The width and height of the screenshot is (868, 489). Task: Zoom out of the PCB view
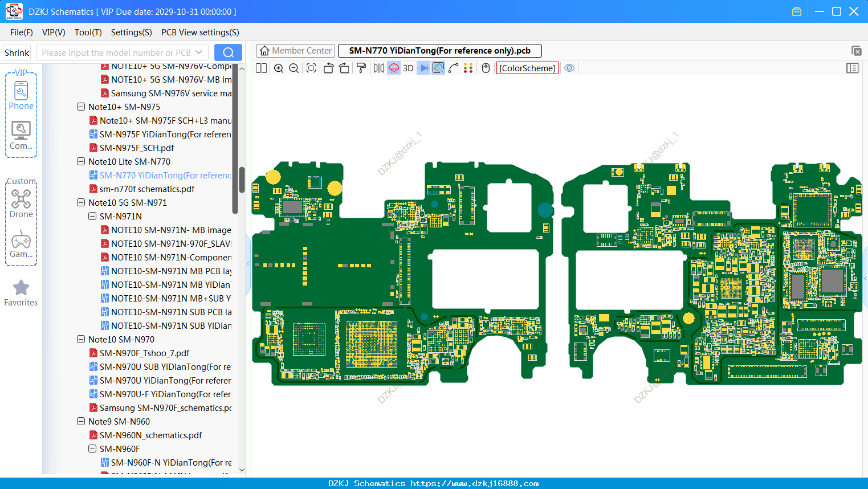point(294,68)
